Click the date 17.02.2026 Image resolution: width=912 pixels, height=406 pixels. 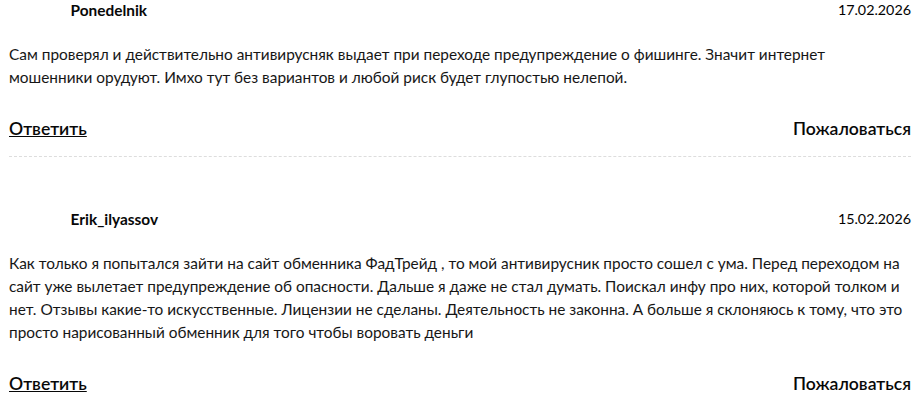(874, 11)
